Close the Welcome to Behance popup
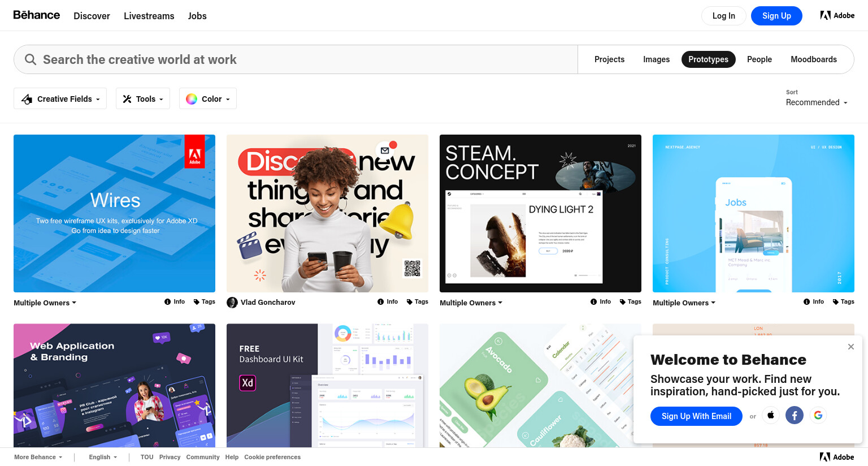Screen dimensions: 868x466 (851, 347)
